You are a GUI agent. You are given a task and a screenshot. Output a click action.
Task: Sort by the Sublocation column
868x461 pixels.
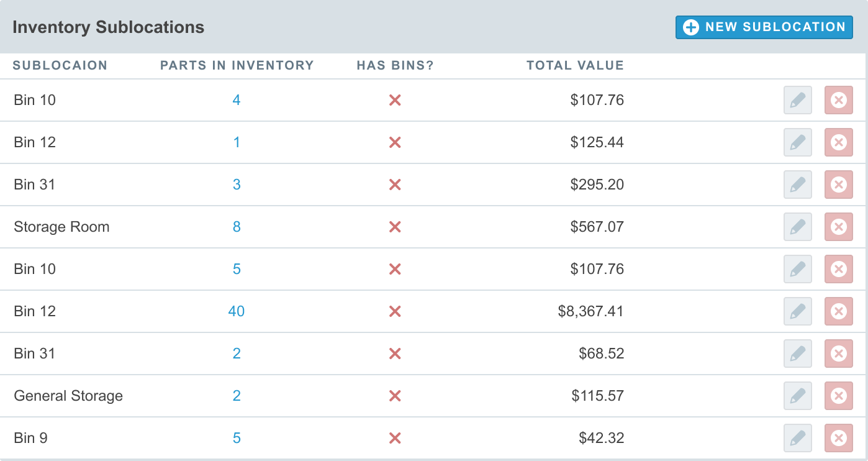tap(60, 65)
